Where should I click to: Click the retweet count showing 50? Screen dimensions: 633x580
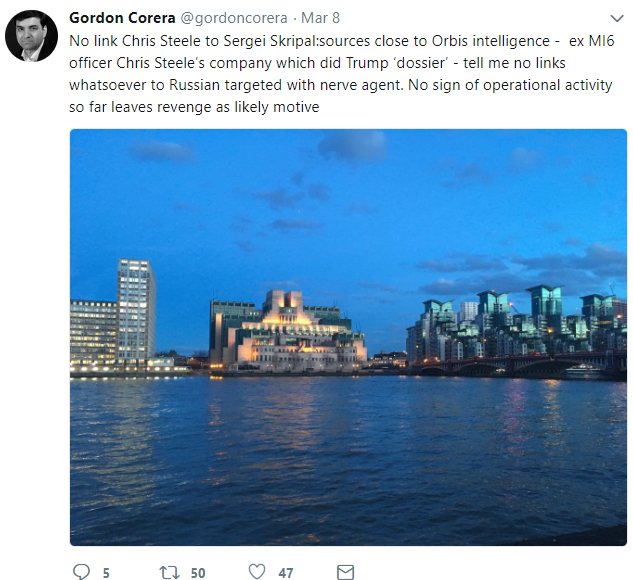coord(198,573)
